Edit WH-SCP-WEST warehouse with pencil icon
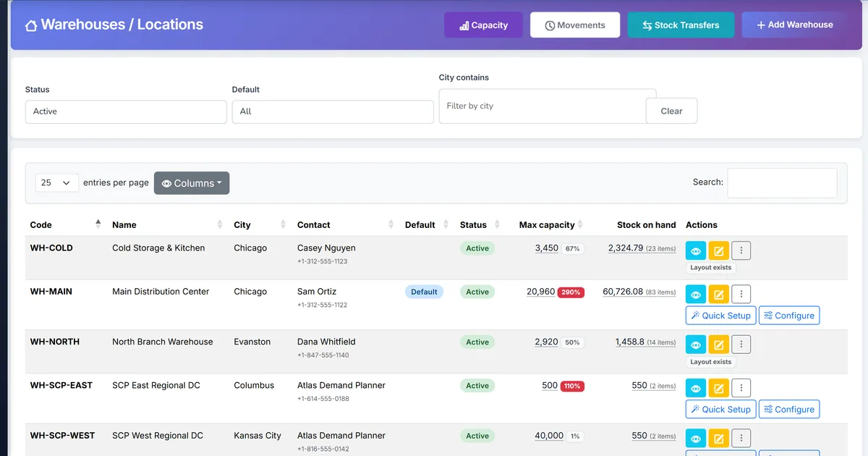Image resolution: width=868 pixels, height=456 pixels. [718, 439]
